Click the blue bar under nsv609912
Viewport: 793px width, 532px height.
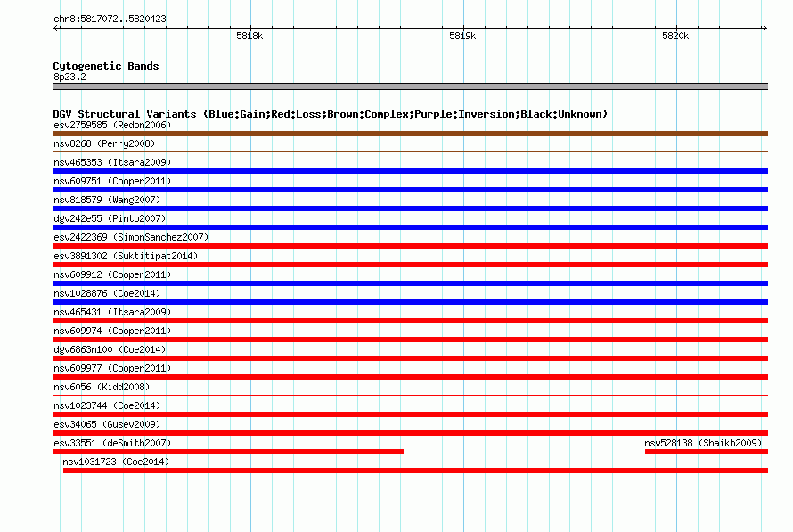410,283
